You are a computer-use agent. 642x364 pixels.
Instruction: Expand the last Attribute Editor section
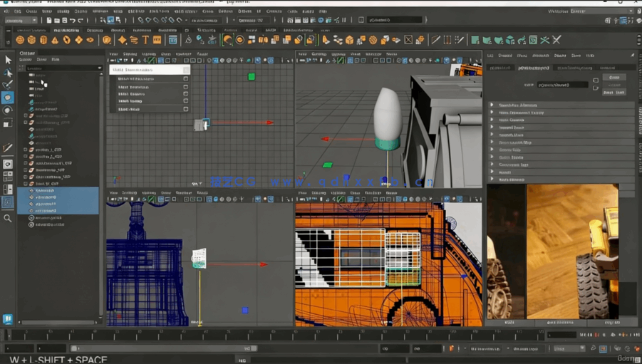[x=492, y=180]
